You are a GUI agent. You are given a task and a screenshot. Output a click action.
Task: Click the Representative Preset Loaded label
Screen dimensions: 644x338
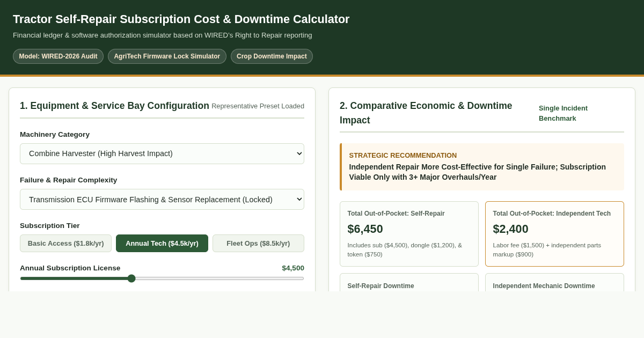click(x=258, y=106)
